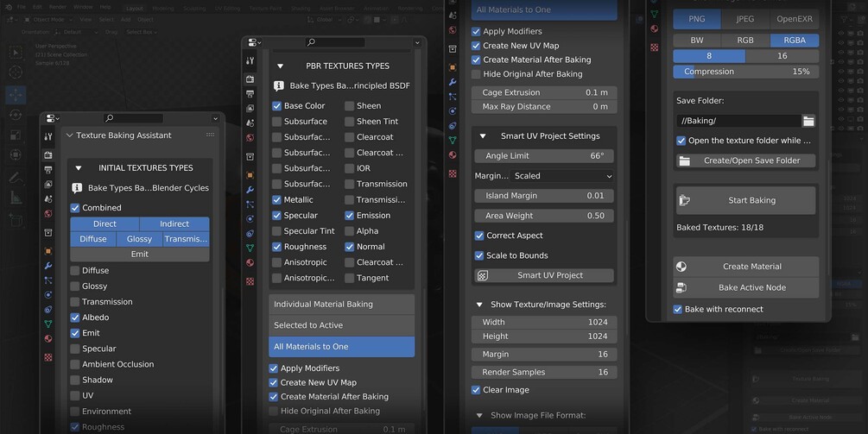This screenshot has height=434, width=868.
Task: Select Individual Material Baking mode
Action: (x=341, y=304)
